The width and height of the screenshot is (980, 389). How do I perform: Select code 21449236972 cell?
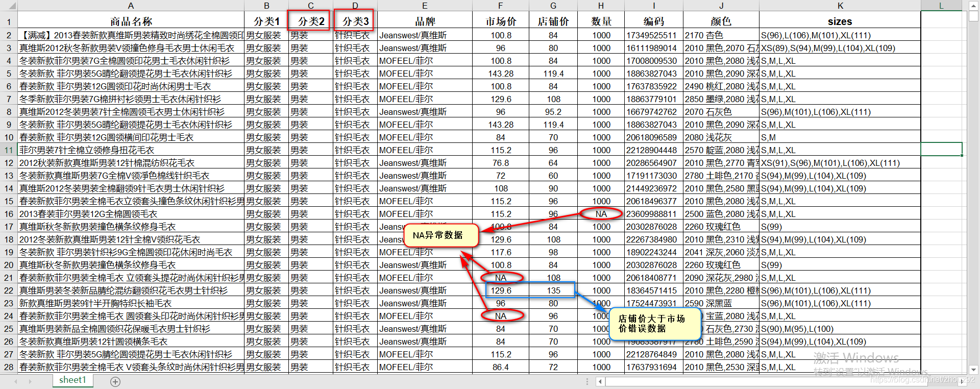click(x=654, y=188)
